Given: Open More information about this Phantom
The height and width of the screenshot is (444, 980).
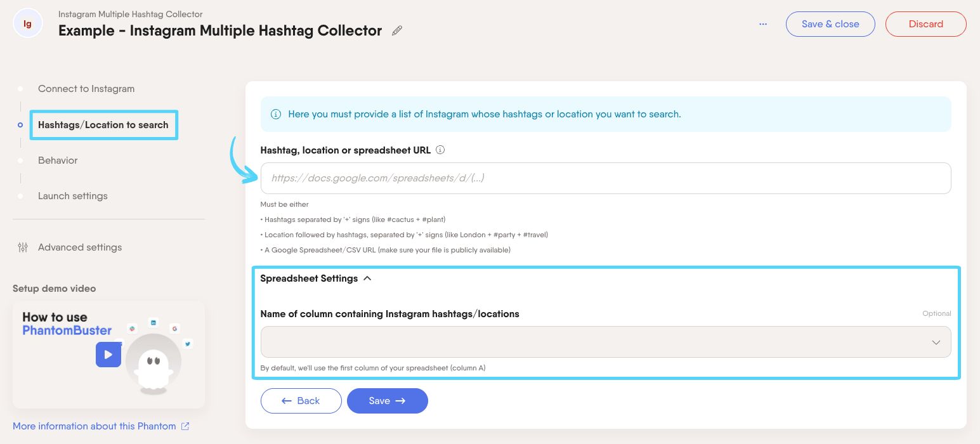Looking at the screenshot, I should (94, 426).
